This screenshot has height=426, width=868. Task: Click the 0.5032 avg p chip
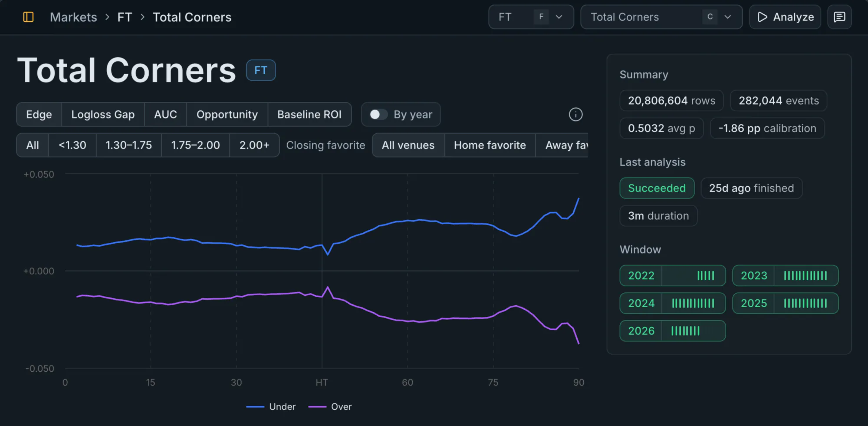(661, 128)
